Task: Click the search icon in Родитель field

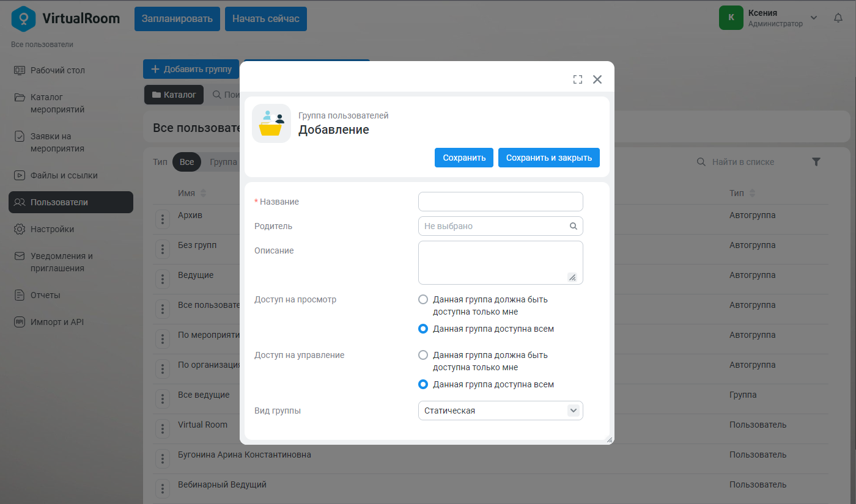Action: coord(574,226)
